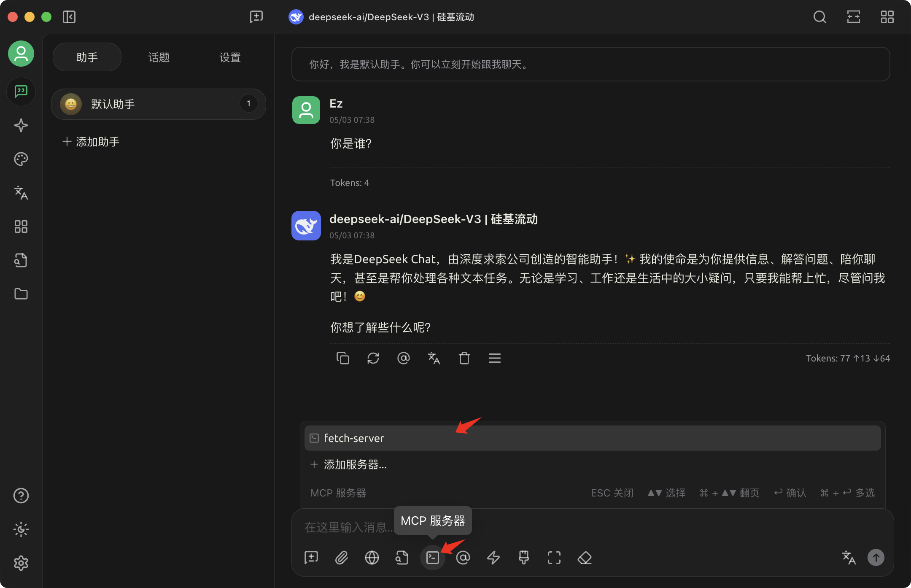Click the web search globe icon

tap(372, 558)
